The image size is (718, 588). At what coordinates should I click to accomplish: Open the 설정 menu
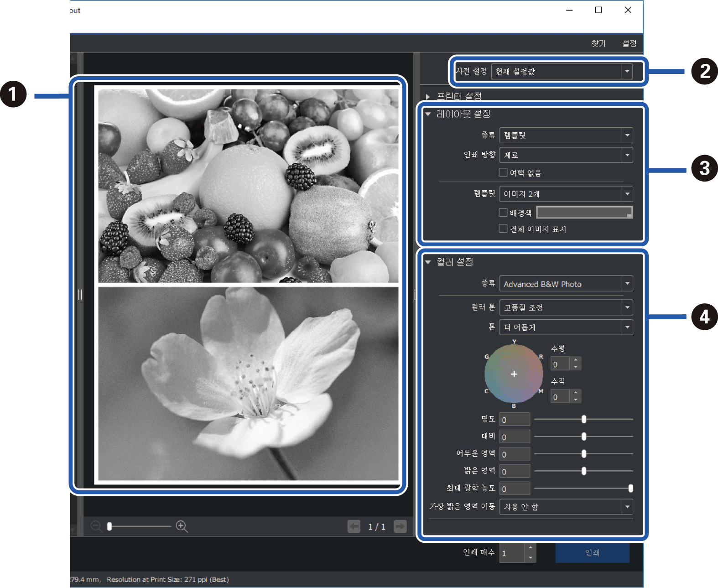[630, 43]
